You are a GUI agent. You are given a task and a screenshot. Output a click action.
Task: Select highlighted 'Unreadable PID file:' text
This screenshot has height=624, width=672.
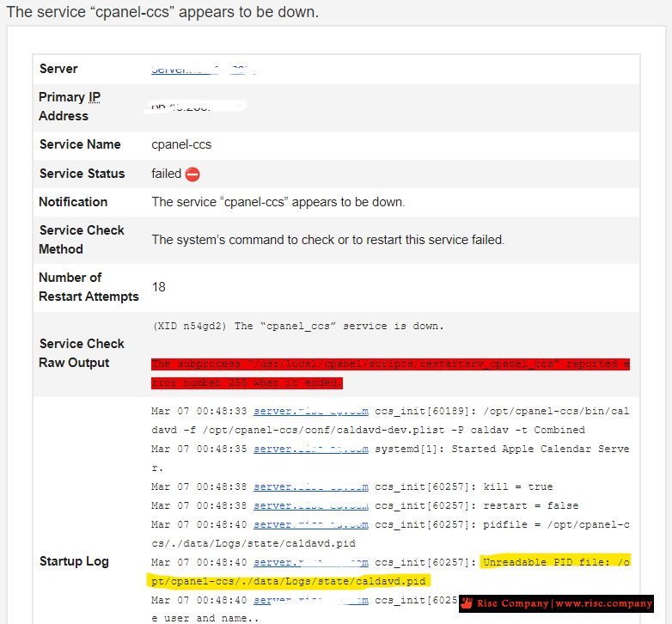coord(547,562)
